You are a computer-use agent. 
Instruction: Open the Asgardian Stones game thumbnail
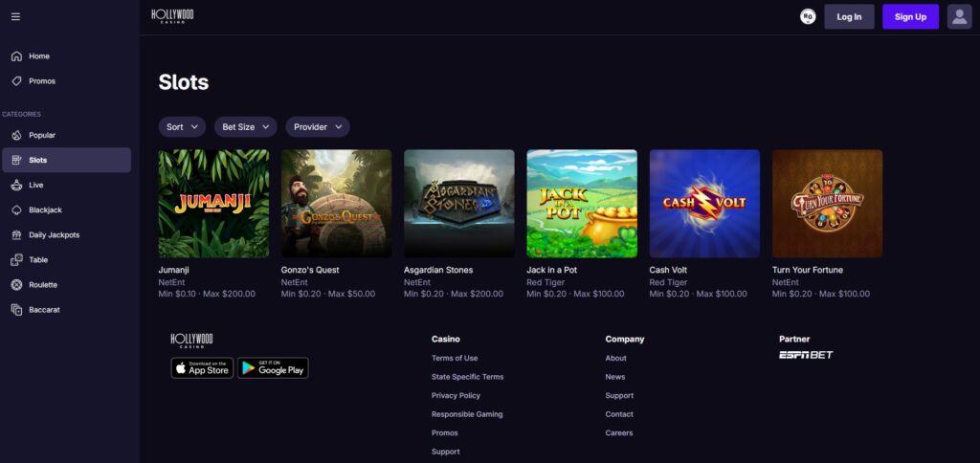(x=459, y=204)
